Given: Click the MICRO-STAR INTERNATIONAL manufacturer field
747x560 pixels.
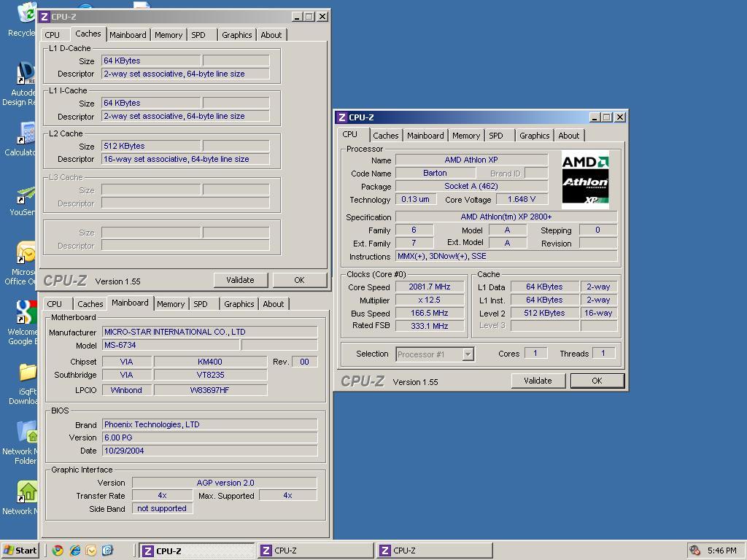Looking at the screenshot, I should click(x=210, y=332).
